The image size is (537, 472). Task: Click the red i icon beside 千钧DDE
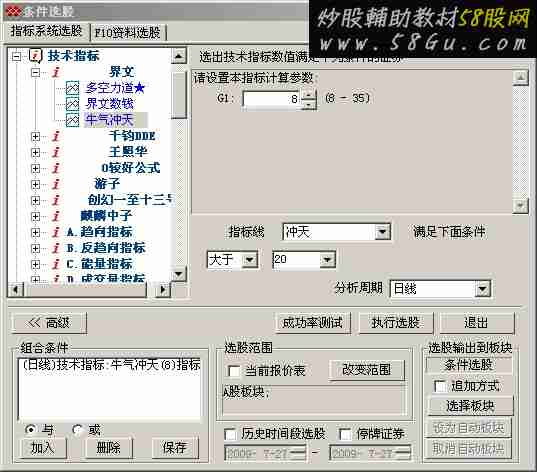56,136
